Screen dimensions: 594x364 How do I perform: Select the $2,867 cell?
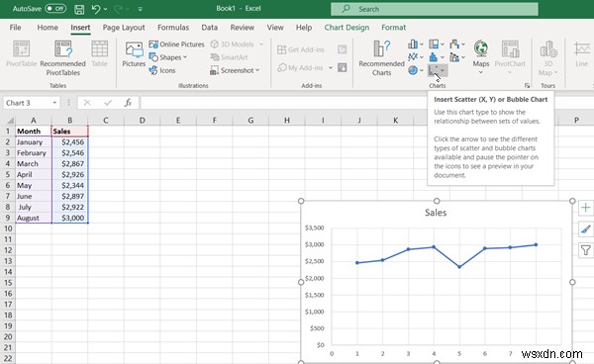point(69,164)
